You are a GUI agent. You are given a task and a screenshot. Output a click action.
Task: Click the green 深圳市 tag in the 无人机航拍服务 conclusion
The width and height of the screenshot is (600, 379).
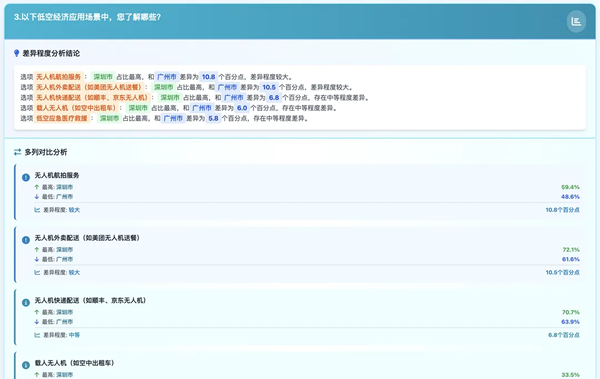click(103, 77)
